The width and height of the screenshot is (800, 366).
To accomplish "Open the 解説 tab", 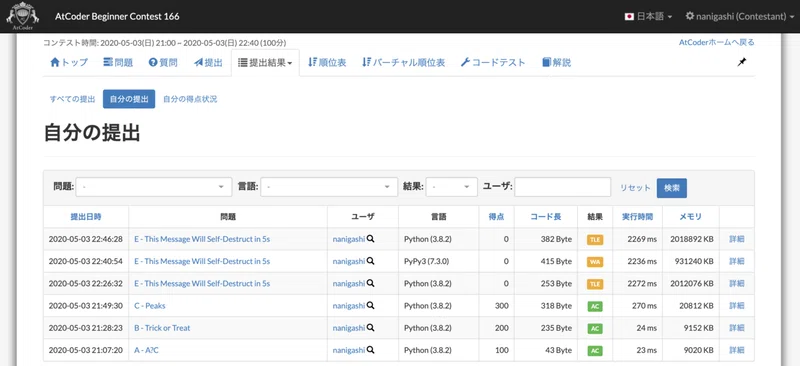I will click(x=557, y=63).
